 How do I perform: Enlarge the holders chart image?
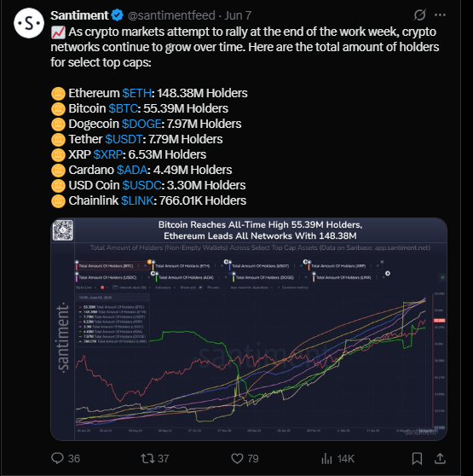click(x=249, y=329)
